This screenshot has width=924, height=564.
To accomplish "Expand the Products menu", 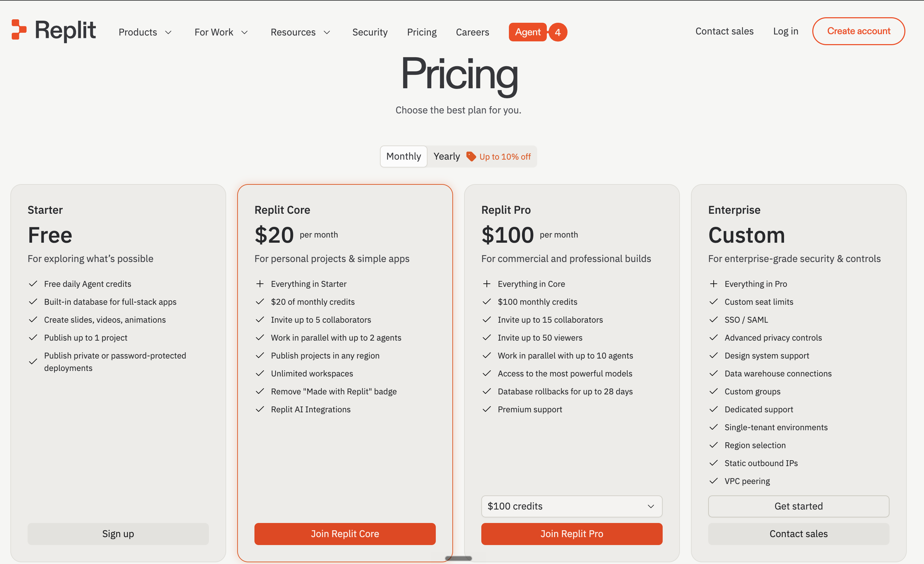I will 145,32.
